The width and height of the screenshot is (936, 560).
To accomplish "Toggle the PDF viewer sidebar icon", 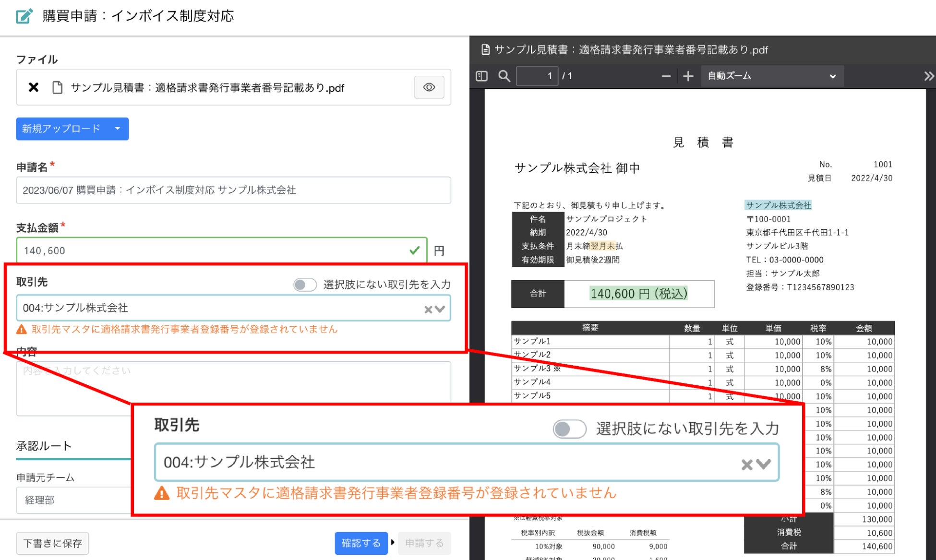I will pos(481,76).
